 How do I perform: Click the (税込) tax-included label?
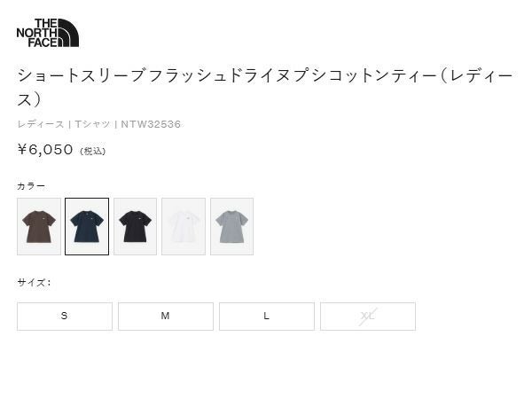[93, 151]
